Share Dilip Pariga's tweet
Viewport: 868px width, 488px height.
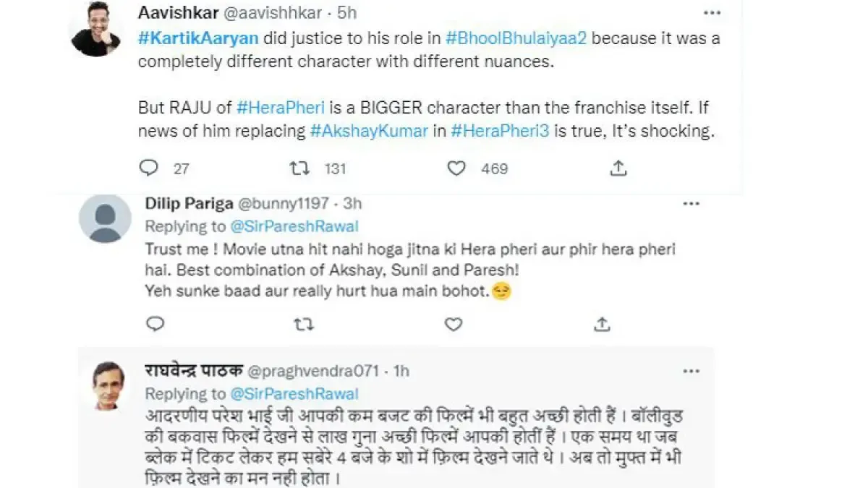pyautogui.click(x=602, y=325)
